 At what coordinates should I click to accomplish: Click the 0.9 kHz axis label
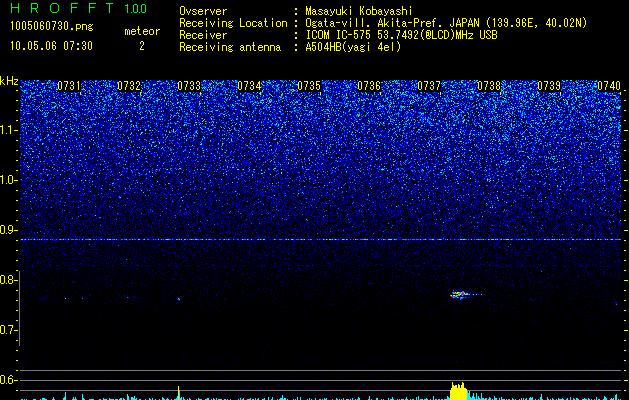pos(9,230)
